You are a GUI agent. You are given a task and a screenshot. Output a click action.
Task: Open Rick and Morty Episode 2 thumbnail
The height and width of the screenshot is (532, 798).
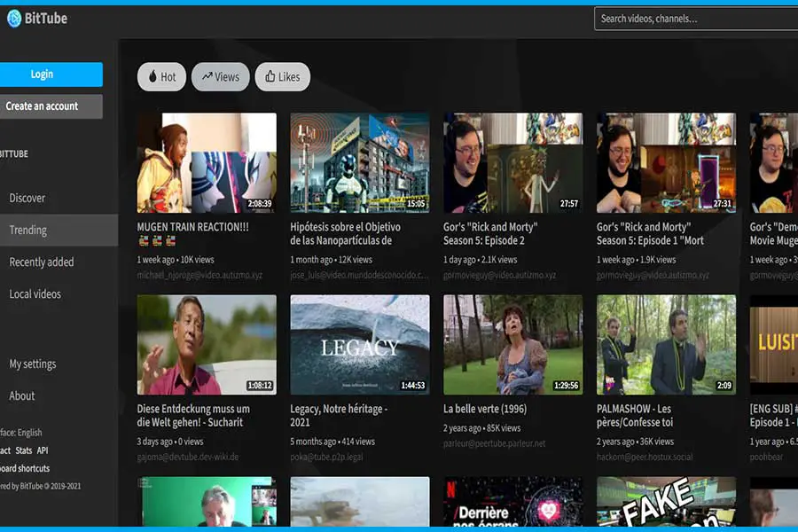(x=513, y=163)
